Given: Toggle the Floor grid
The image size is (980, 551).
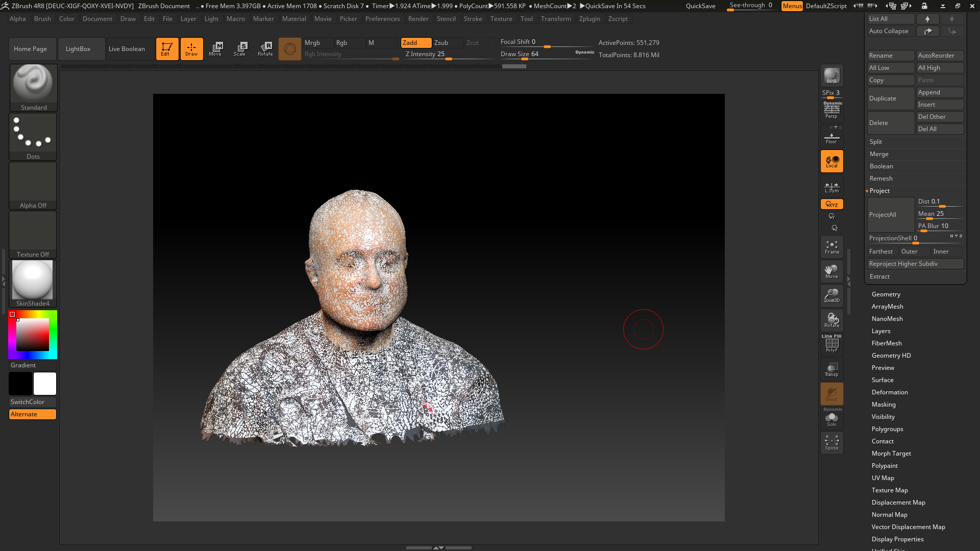Looking at the screenshot, I should (x=831, y=138).
